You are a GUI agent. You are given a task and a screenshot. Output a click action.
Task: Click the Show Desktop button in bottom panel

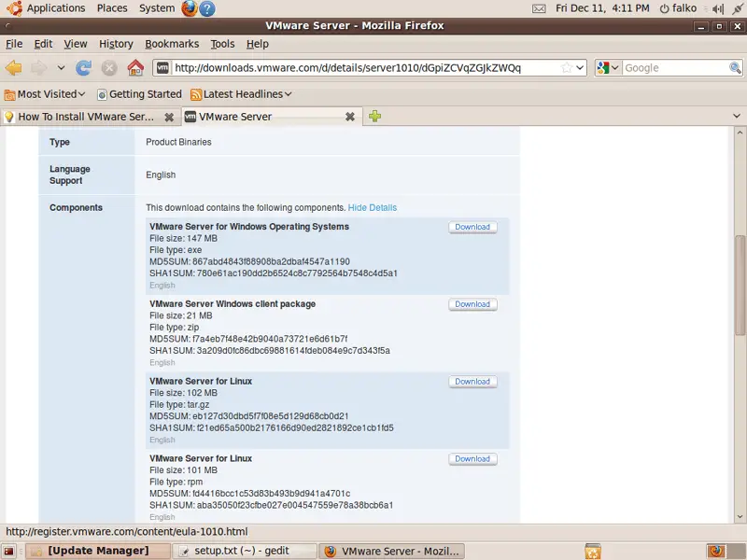pos(9,552)
